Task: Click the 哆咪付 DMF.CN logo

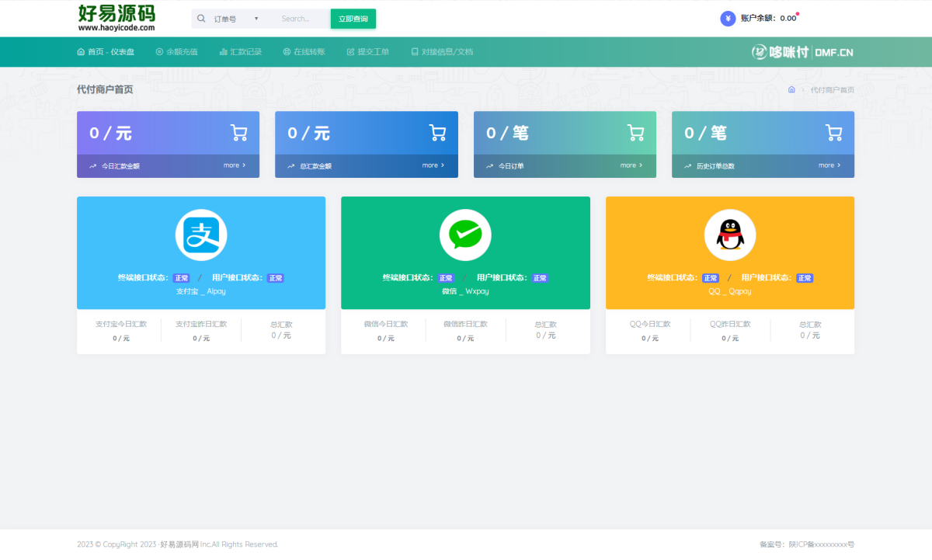Action: (x=802, y=52)
